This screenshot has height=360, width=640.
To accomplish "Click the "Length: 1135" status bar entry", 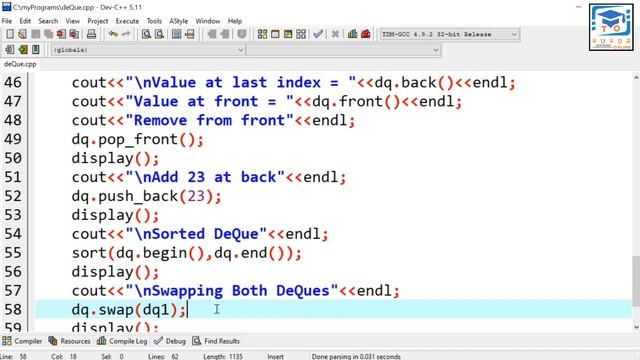I will [x=223, y=356].
